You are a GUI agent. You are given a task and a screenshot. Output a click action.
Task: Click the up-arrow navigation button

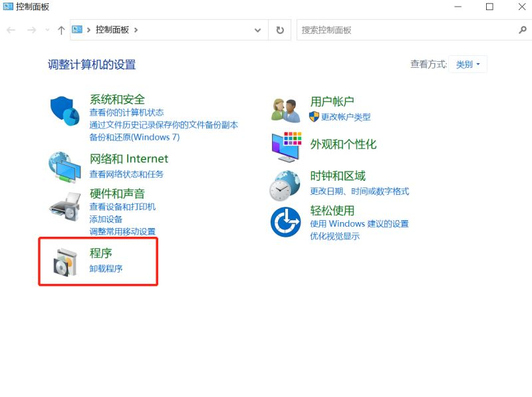61,30
